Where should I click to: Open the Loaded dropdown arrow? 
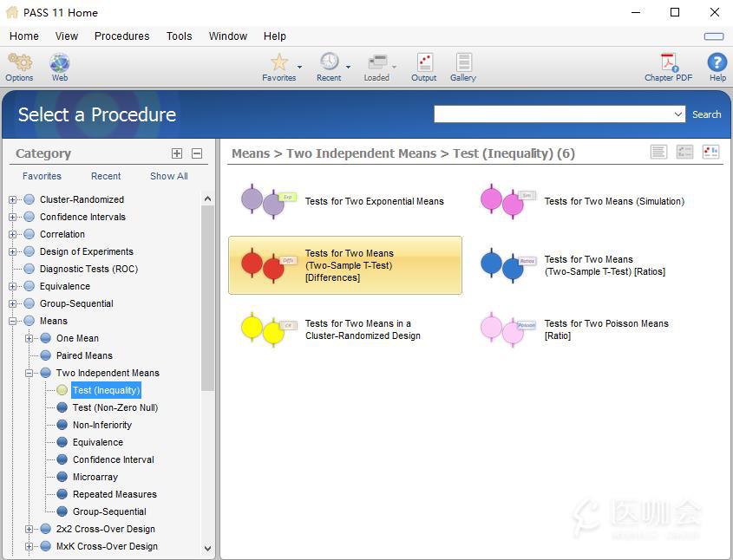tap(395, 67)
